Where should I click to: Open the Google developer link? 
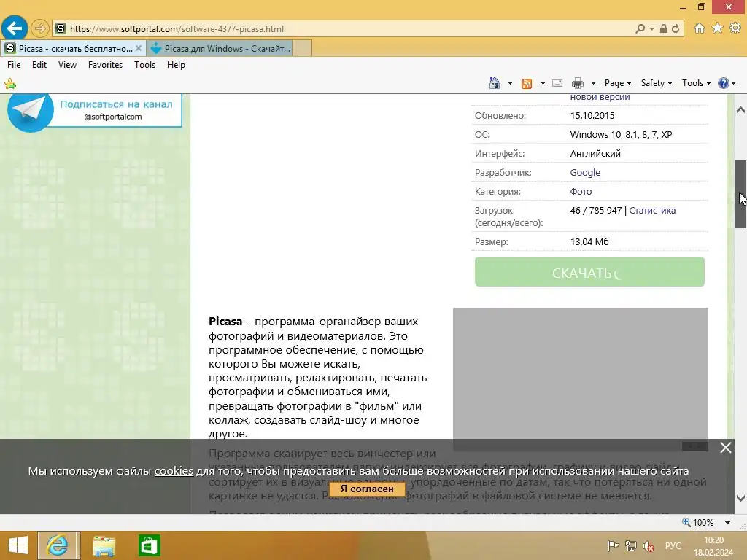pyautogui.click(x=585, y=172)
